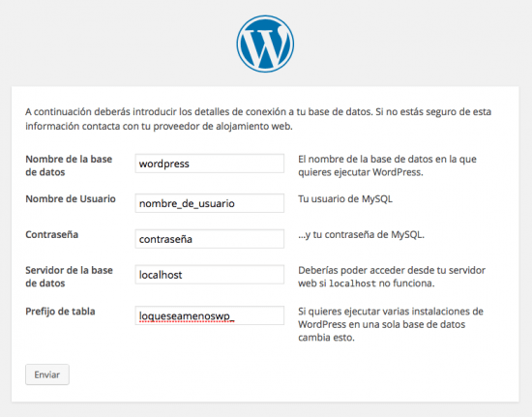Click the 'Contraseña' field label

coord(52,234)
